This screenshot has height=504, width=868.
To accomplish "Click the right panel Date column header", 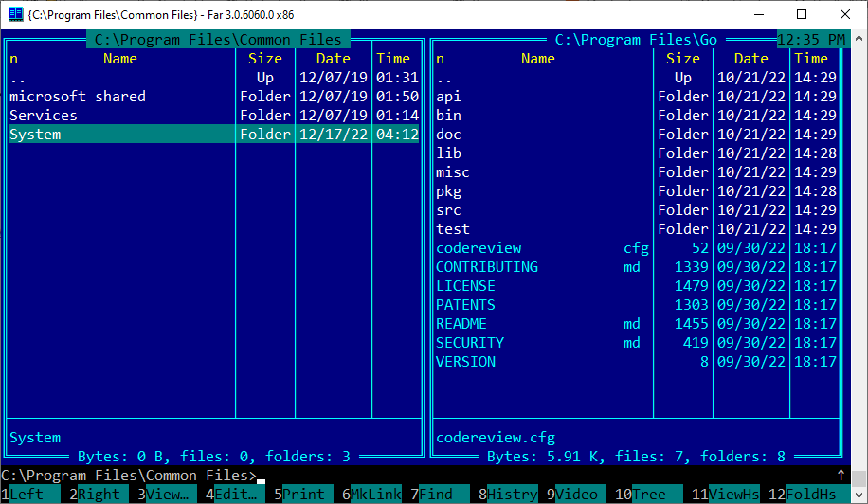I will point(751,59).
